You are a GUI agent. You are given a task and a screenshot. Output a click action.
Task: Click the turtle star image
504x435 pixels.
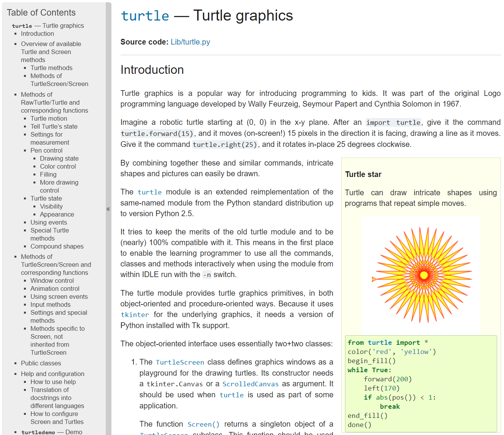(421, 276)
